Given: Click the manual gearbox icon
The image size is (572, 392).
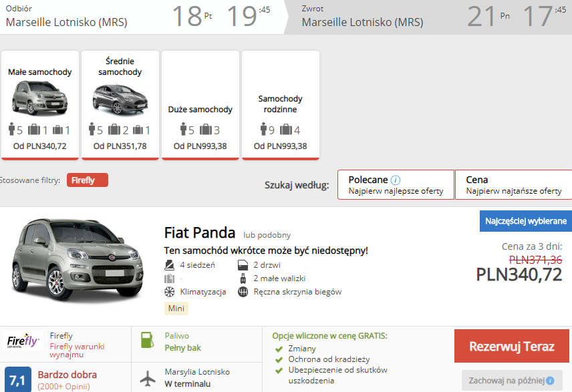Looking at the screenshot, I should (x=243, y=292).
